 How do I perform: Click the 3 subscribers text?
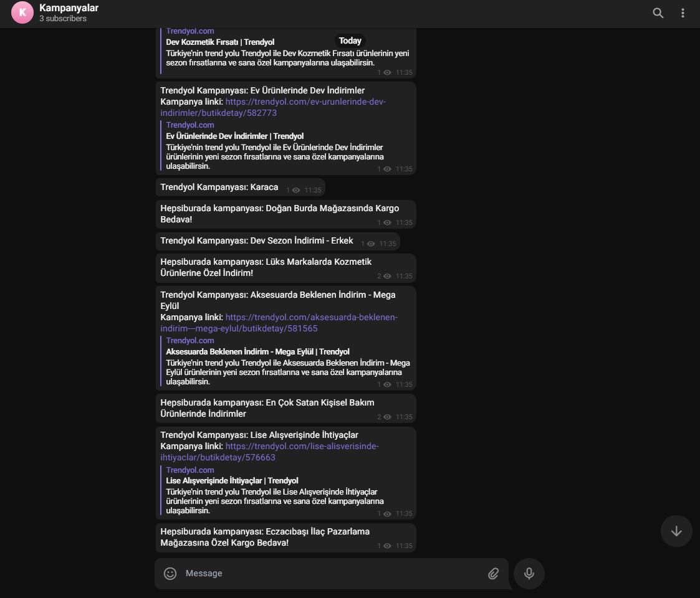coord(63,19)
